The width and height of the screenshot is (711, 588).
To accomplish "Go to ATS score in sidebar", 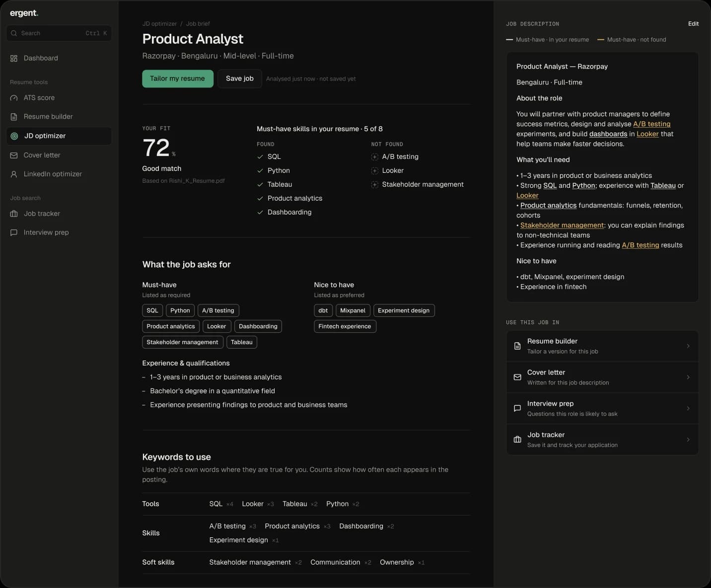I will click(x=59, y=98).
